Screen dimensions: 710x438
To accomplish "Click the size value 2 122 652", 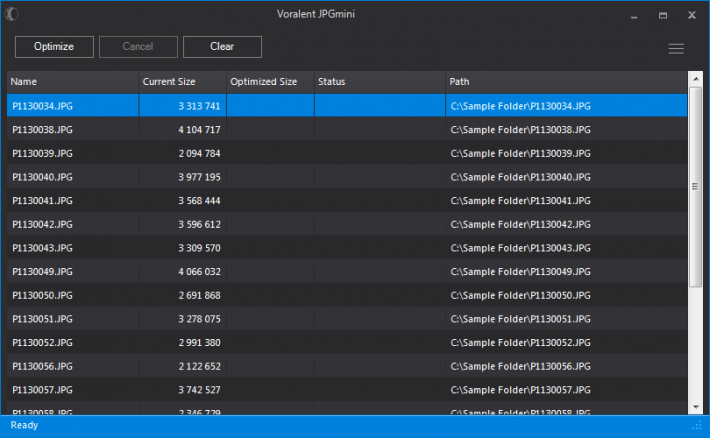I will (199, 366).
